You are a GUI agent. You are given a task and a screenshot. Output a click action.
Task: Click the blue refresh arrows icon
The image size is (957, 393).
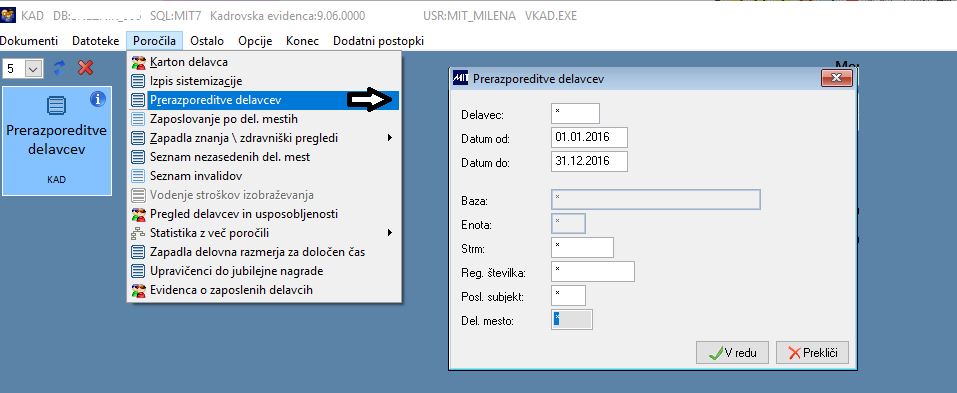tap(59, 68)
